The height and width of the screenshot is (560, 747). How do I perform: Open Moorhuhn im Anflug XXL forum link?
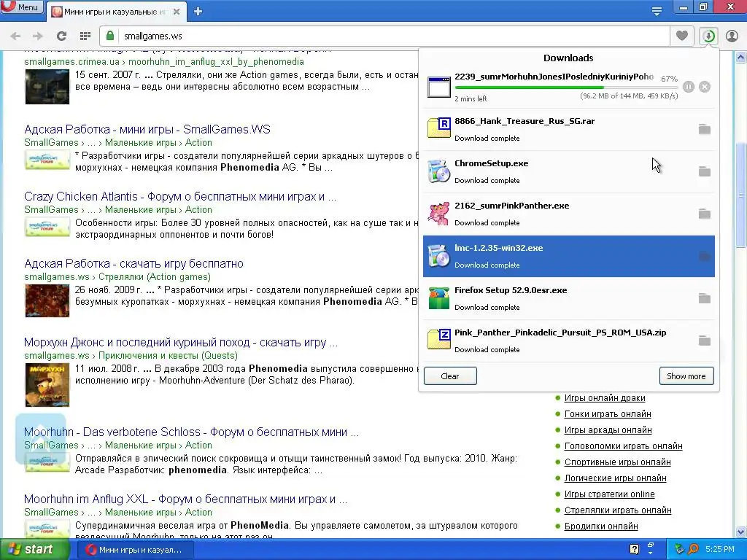tap(186, 499)
